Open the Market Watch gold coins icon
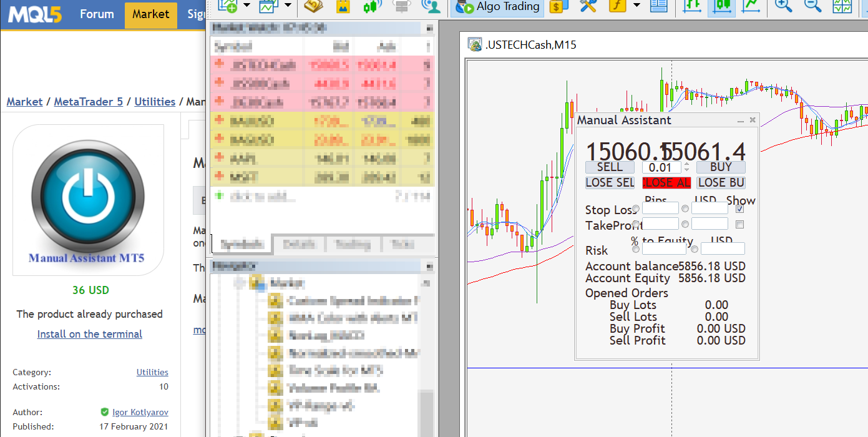This screenshot has height=437, width=868. 313,6
